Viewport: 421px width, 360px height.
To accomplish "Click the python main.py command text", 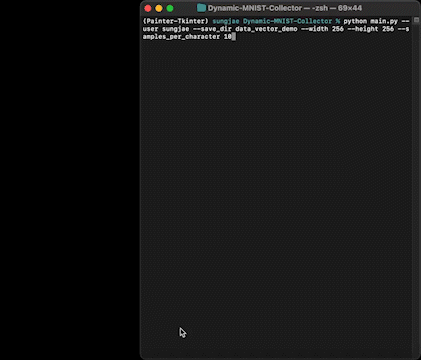I will (371, 21).
